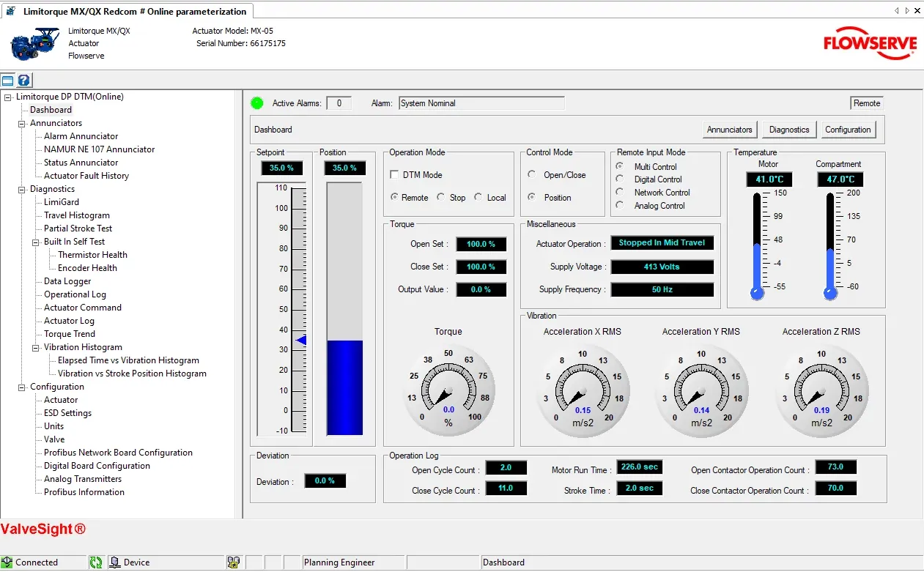Click the navigation panel toggle toolbar icon

[x=7, y=81]
